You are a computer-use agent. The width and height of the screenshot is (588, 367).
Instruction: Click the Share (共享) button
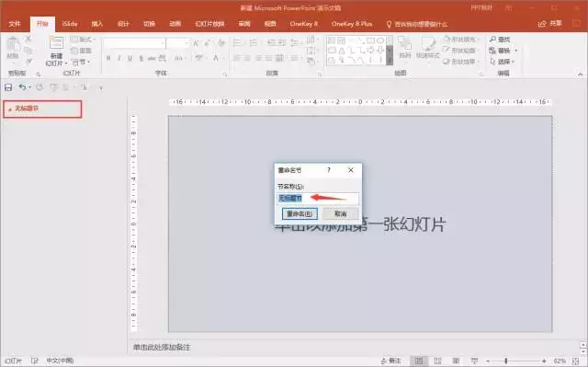(550, 24)
